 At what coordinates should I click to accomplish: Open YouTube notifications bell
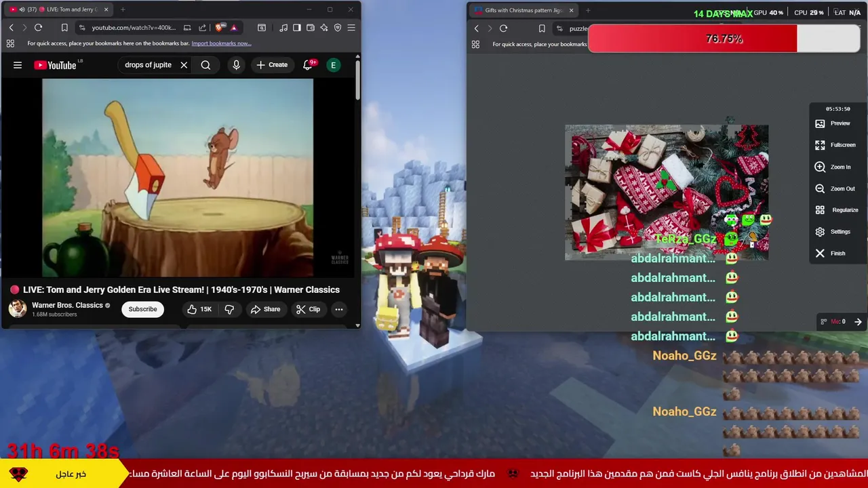(x=309, y=64)
